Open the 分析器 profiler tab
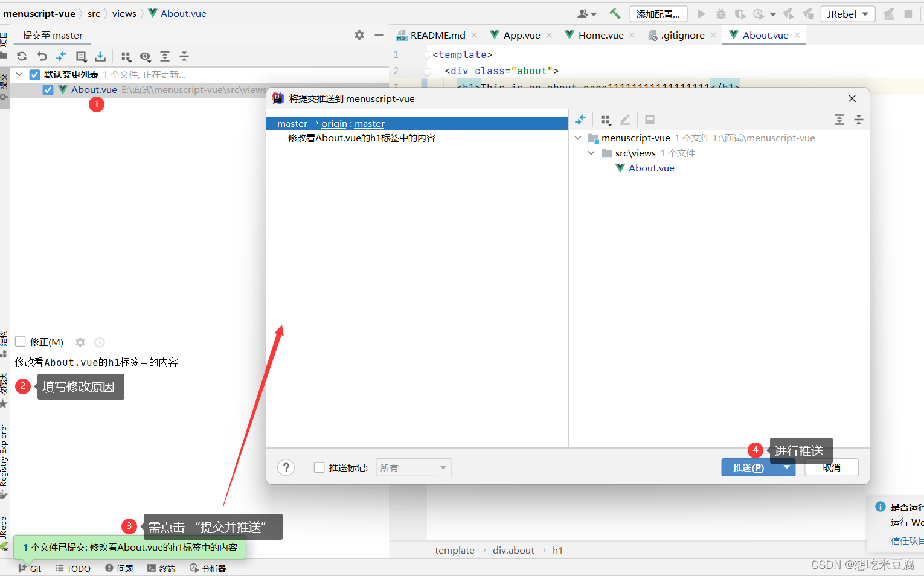Viewport: 924px width, 576px height. [208, 568]
